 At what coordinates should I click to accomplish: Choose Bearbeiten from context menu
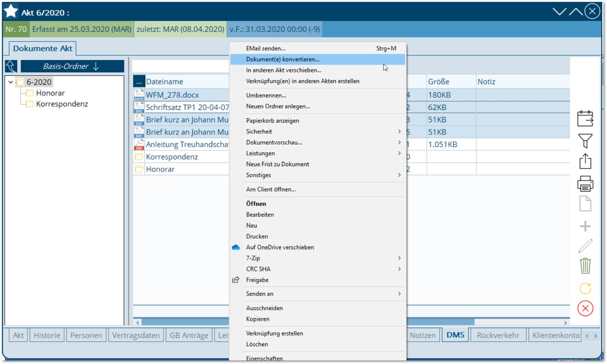tap(318, 214)
